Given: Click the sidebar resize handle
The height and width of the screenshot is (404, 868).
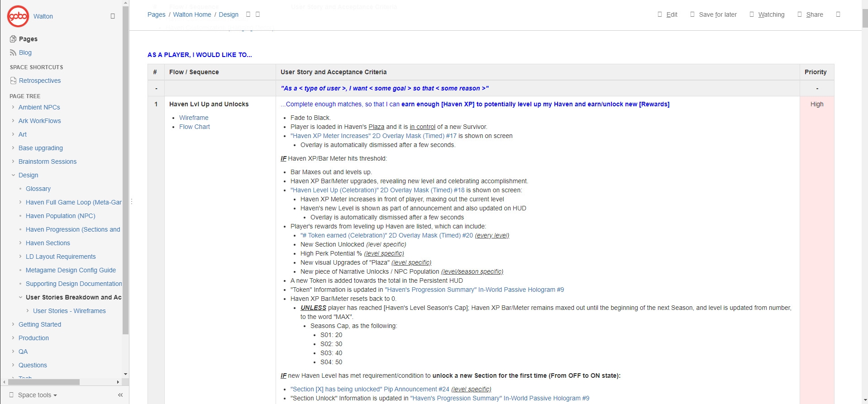Looking at the screenshot, I should (x=131, y=202).
